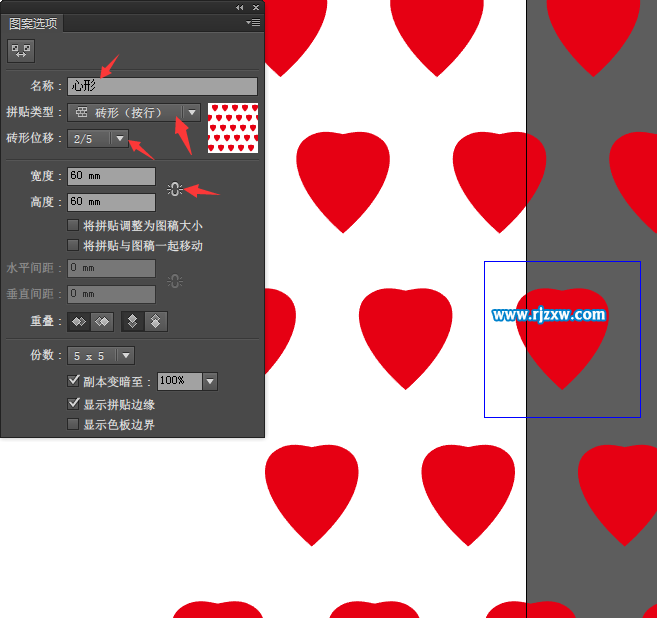Select the 图案选项 panel tab

(x=34, y=23)
